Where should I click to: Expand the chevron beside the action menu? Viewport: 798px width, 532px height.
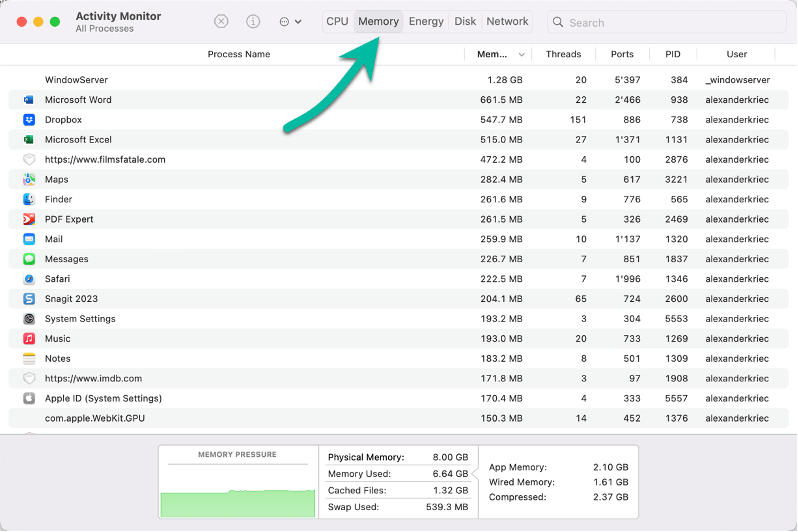coord(298,22)
